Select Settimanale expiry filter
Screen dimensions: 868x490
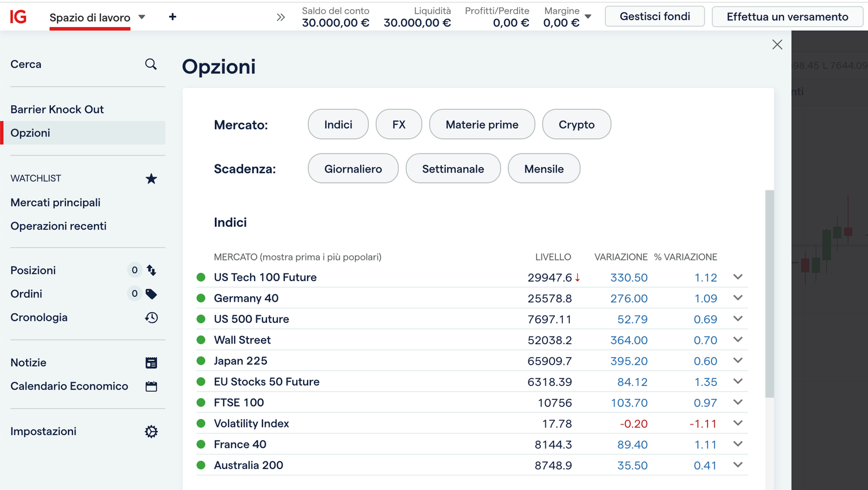pyautogui.click(x=453, y=168)
